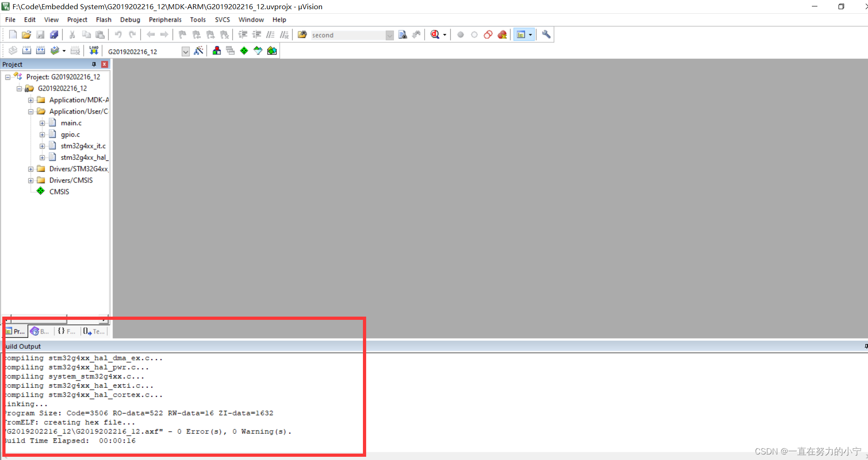Open Pack Installer icon
The height and width of the screenshot is (460, 868).
click(x=272, y=51)
